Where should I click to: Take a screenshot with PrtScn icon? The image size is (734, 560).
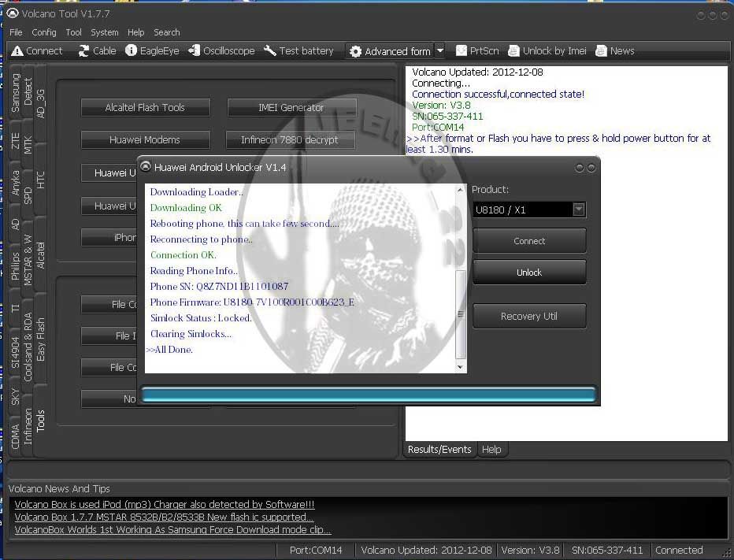(x=462, y=50)
